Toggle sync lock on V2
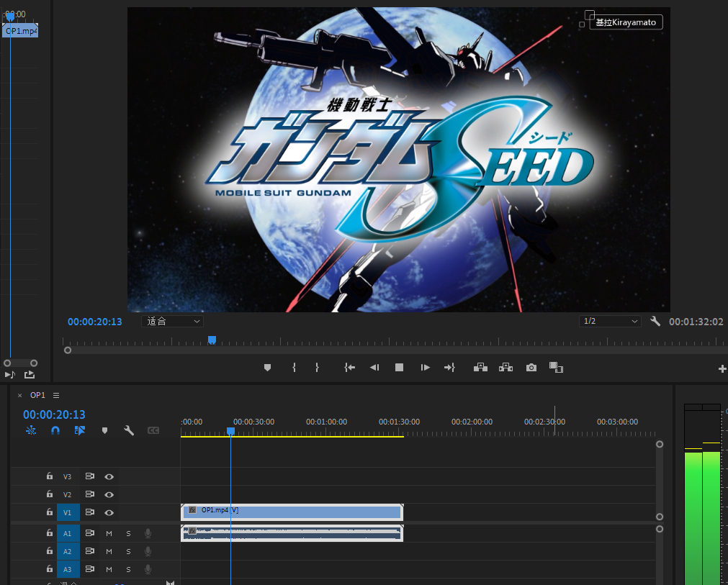This screenshot has width=728, height=585. coord(90,494)
